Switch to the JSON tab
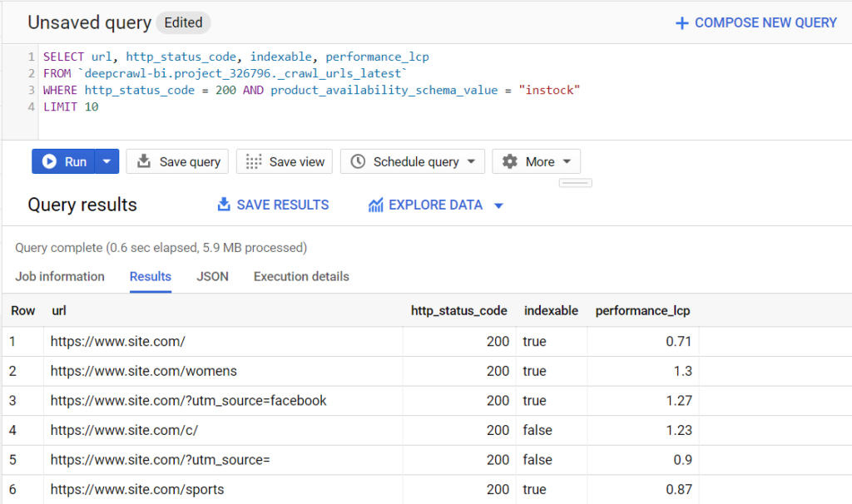This screenshot has height=504, width=852. pyautogui.click(x=212, y=276)
